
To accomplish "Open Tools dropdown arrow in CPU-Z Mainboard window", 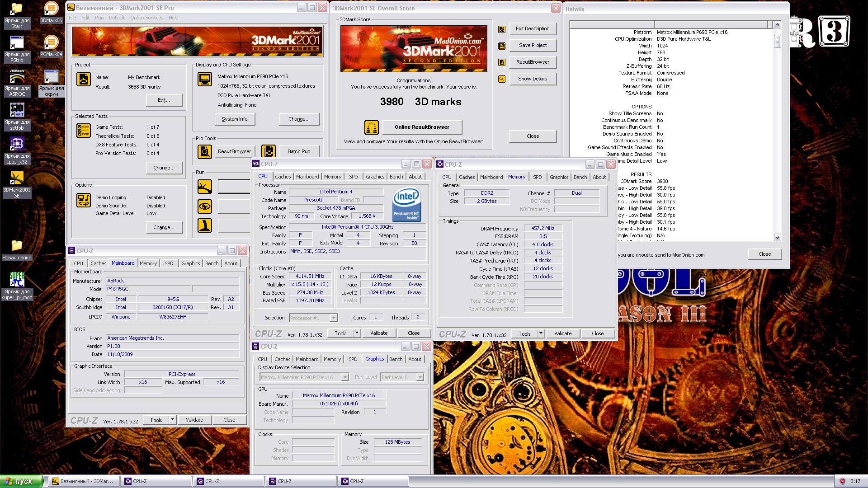I will click(172, 420).
